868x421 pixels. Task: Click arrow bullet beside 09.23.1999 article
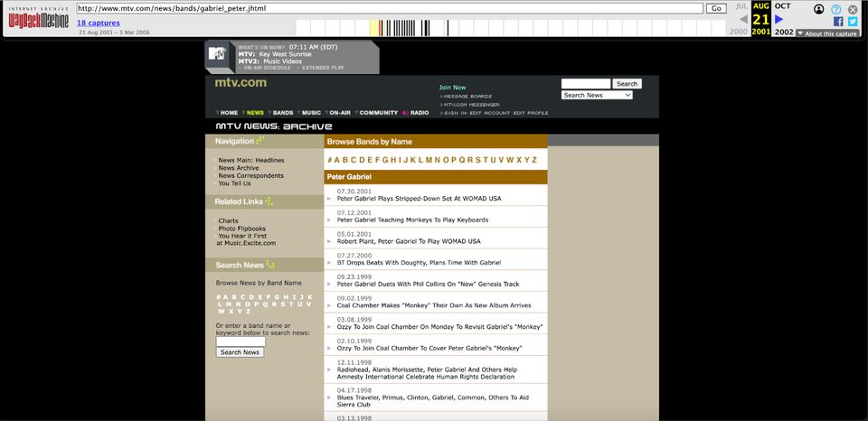[x=329, y=285]
